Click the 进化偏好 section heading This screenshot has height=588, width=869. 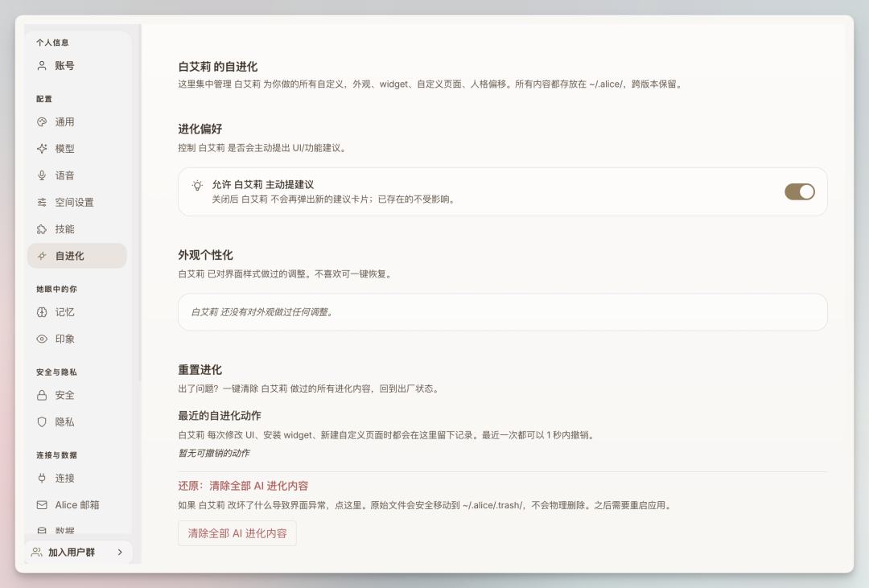pyautogui.click(x=200, y=129)
